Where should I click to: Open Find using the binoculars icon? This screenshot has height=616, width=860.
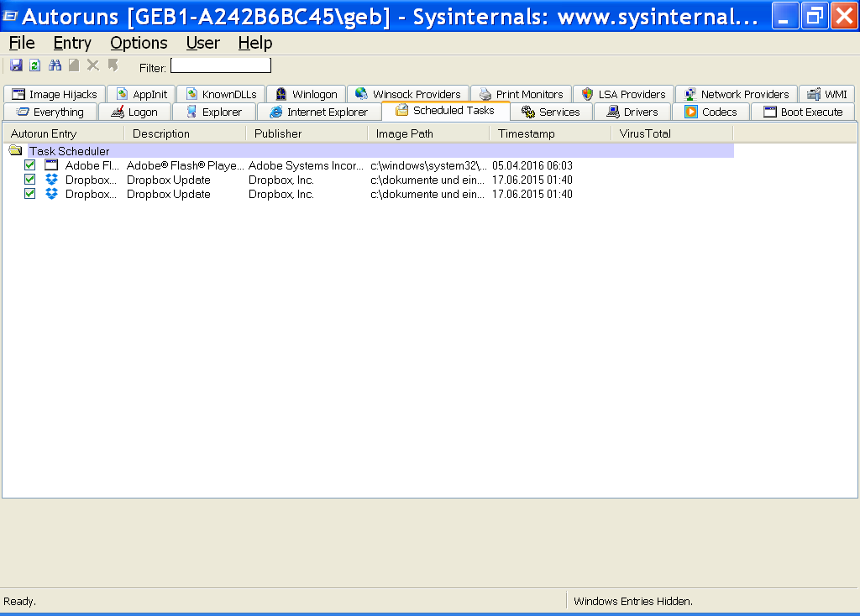55,65
